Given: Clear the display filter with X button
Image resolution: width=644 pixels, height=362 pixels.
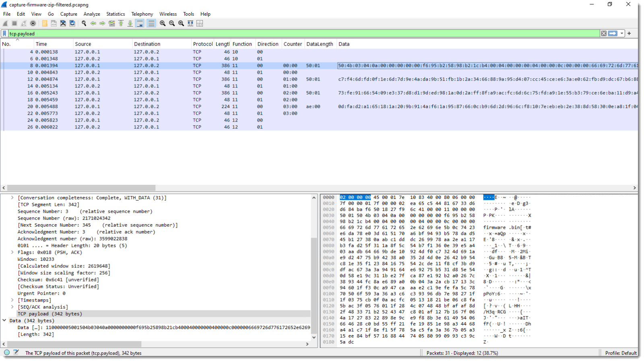Looking at the screenshot, I should coord(604,33).
